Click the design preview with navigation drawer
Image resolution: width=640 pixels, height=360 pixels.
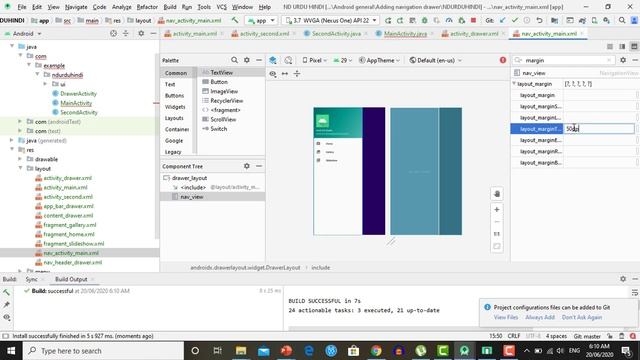click(349, 171)
